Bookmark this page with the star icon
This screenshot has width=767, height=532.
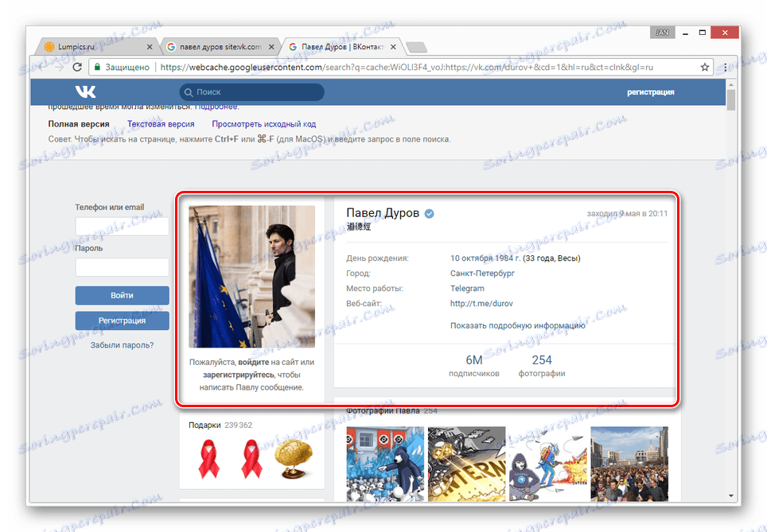[704, 67]
